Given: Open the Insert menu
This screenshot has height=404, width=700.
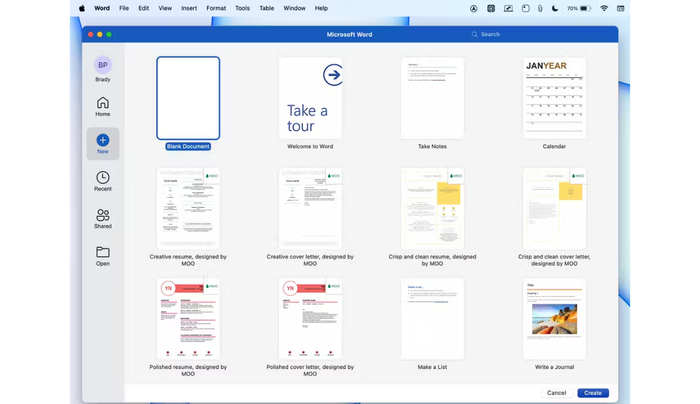Looking at the screenshot, I should coord(189,8).
